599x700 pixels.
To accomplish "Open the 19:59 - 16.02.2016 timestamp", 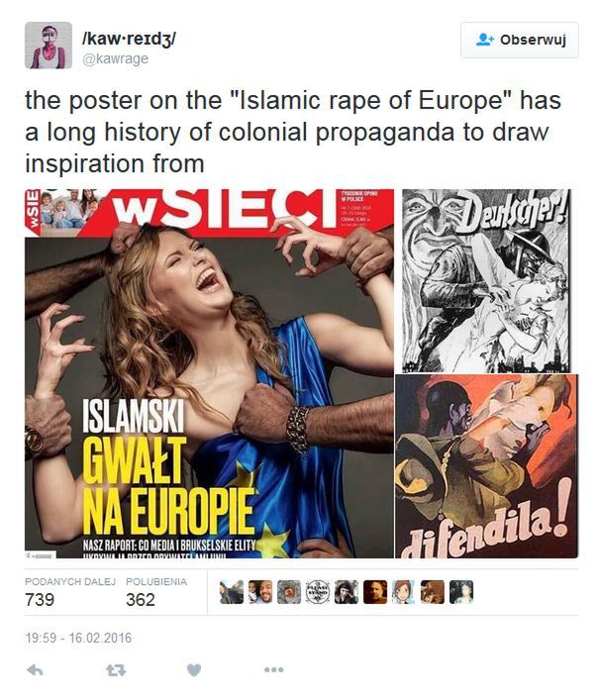I will pyautogui.click(x=78, y=638).
